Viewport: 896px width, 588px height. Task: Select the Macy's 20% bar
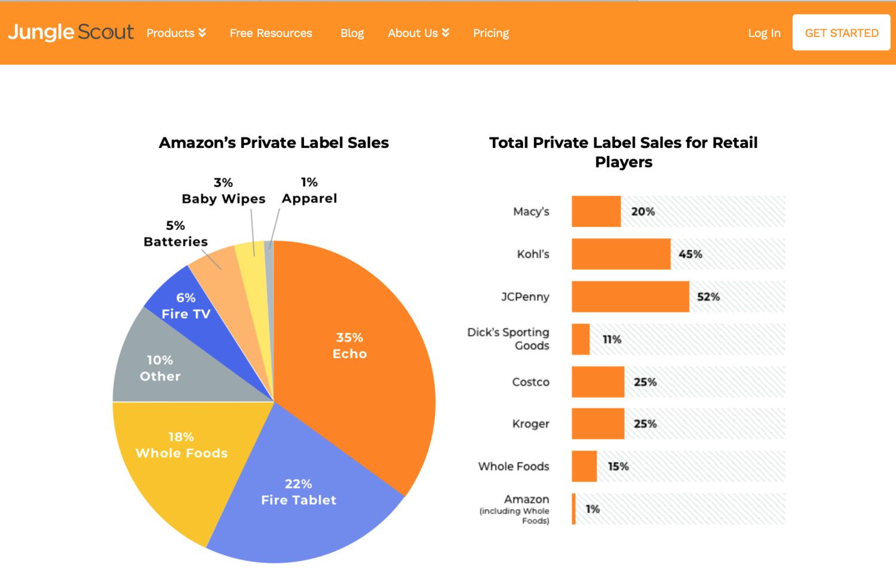(x=596, y=211)
